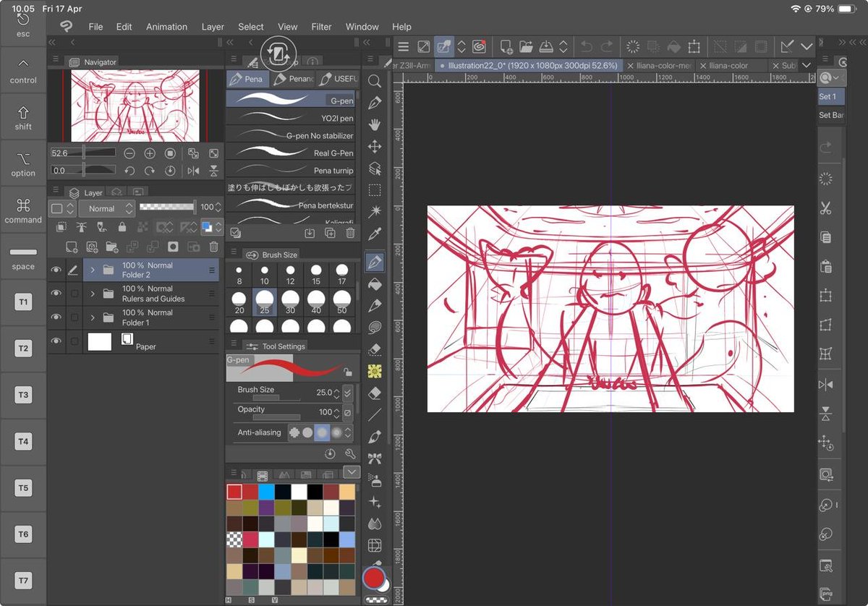Viewport: 868px width, 606px height.
Task: Flip canvas vertically in Navigator
Action: [x=213, y=171]
